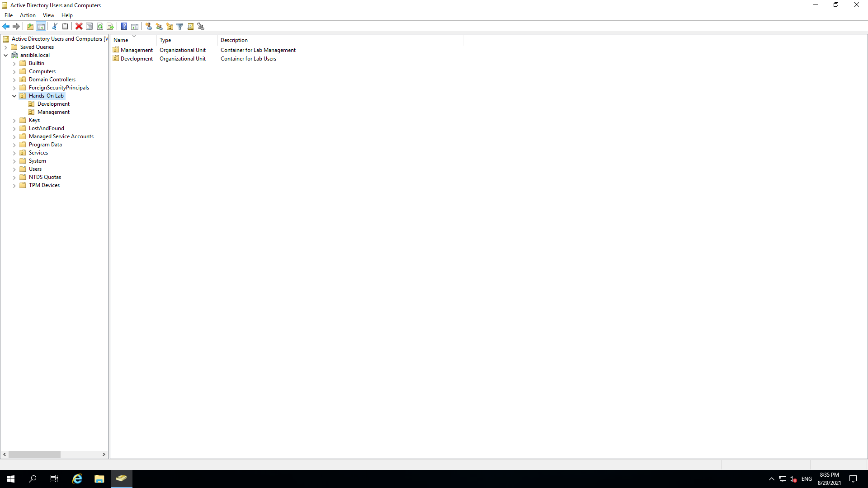The width and height of the screenshot is (868, 488).
Task: Create a new Organizational Unit from toolbar
Action: 170,27
